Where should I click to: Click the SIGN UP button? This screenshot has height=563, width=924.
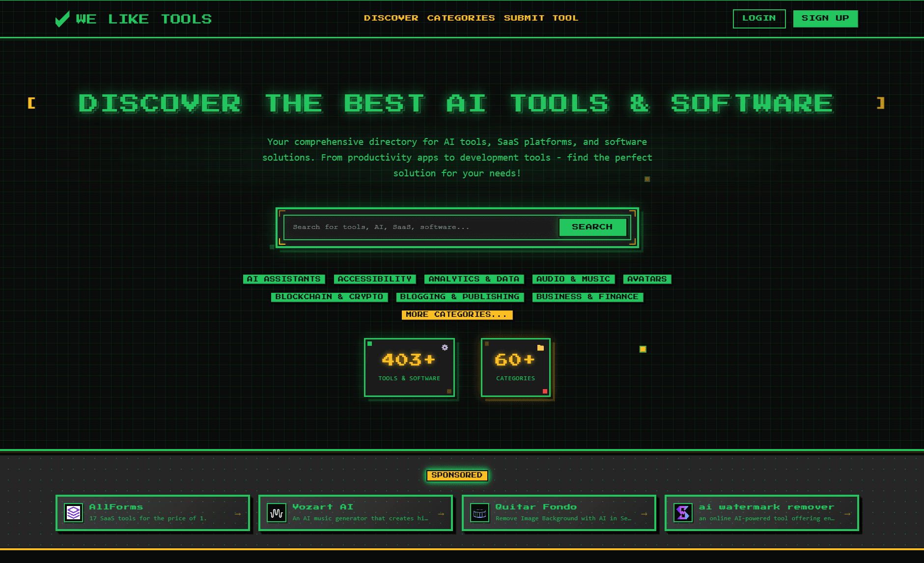point(825,18)
